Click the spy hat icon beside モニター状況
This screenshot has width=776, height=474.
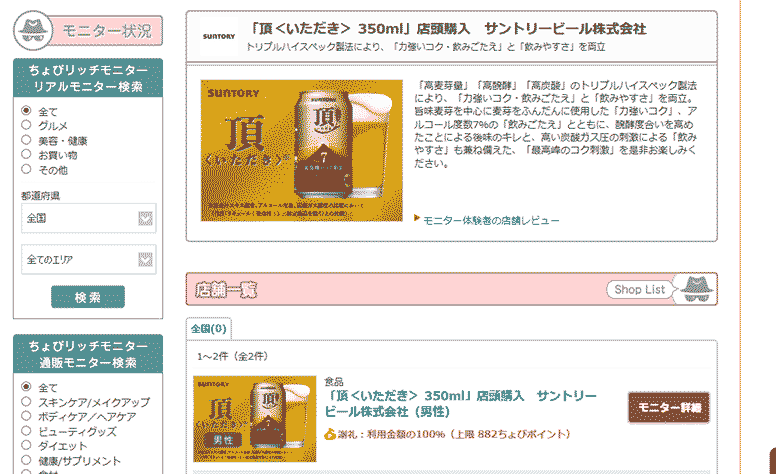click(x=33, y=31)
